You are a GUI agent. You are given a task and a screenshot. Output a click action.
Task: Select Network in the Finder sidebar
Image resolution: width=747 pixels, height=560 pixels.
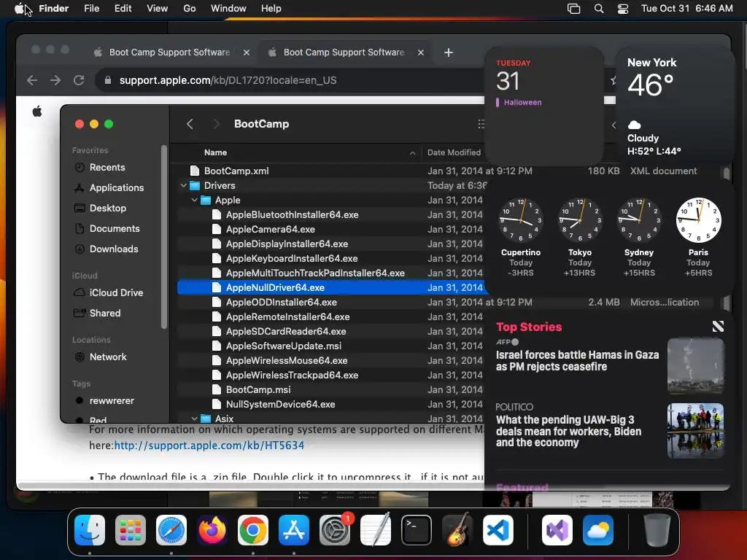[x=108, y=357]
